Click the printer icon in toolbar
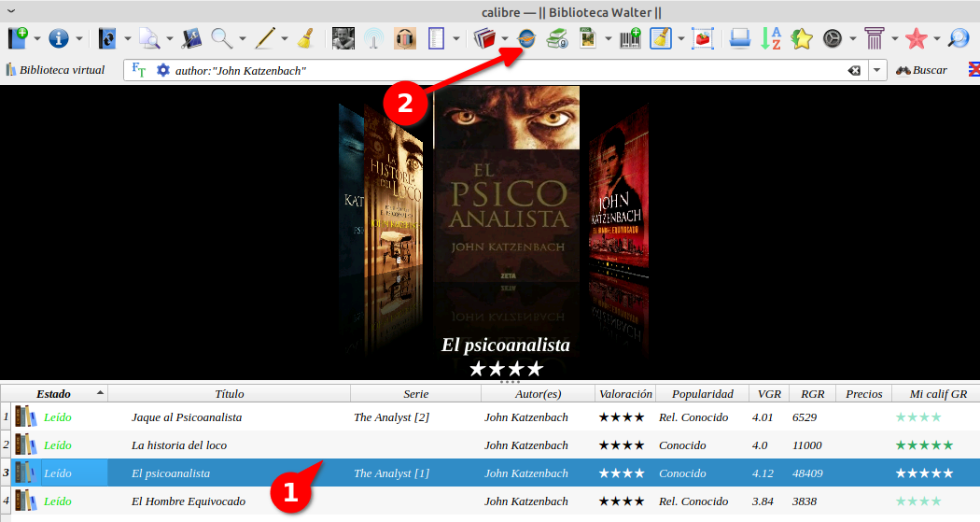The height and width of the screenshot is (522, 980). tap(740, 38)
